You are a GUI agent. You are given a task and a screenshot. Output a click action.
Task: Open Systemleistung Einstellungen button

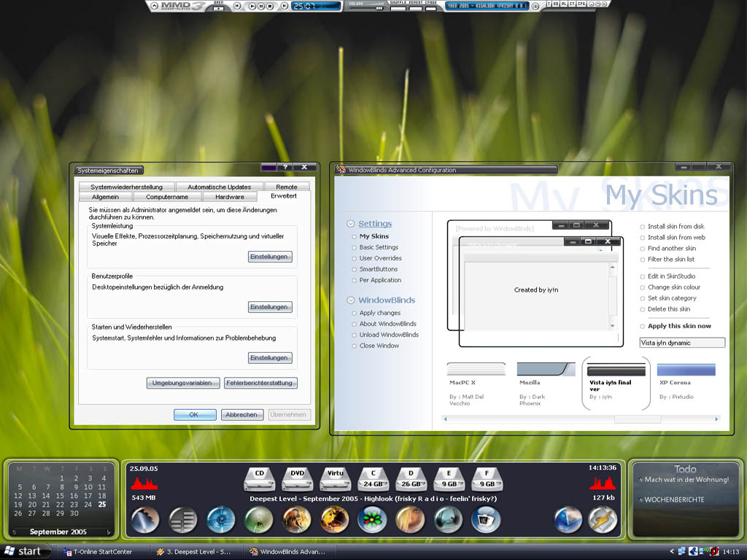(x=270, y=257)
